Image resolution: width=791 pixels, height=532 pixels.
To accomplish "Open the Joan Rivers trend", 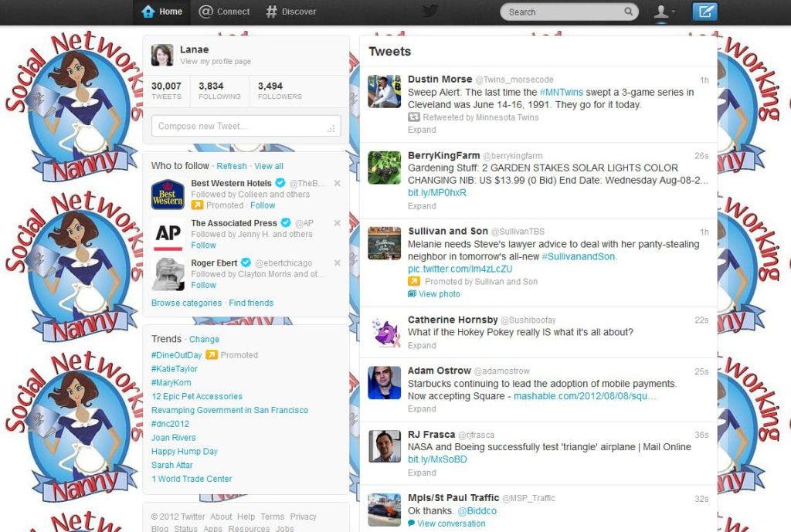I will pyautogui.click(x=173, y=438).
